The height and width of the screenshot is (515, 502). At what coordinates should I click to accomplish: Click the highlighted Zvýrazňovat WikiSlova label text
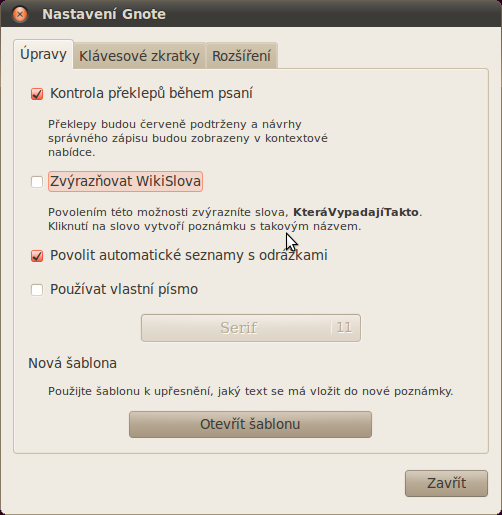click(x=125, y=181)
